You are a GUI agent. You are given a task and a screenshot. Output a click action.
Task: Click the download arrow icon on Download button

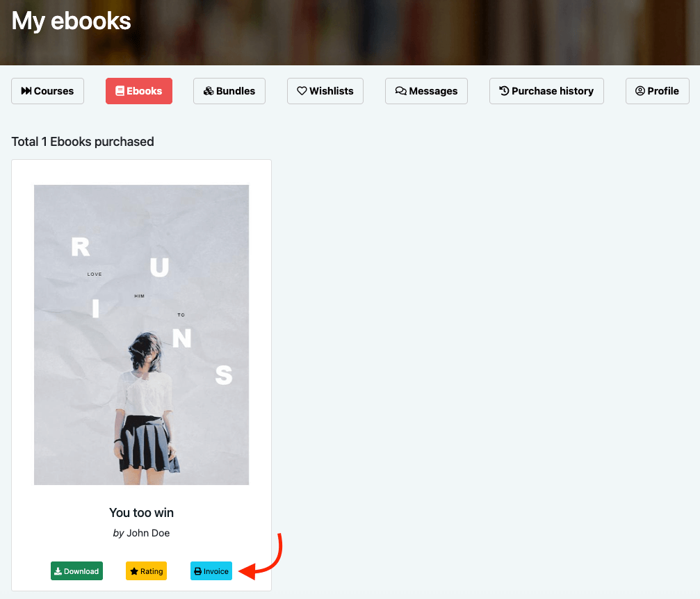click(58, 571)
